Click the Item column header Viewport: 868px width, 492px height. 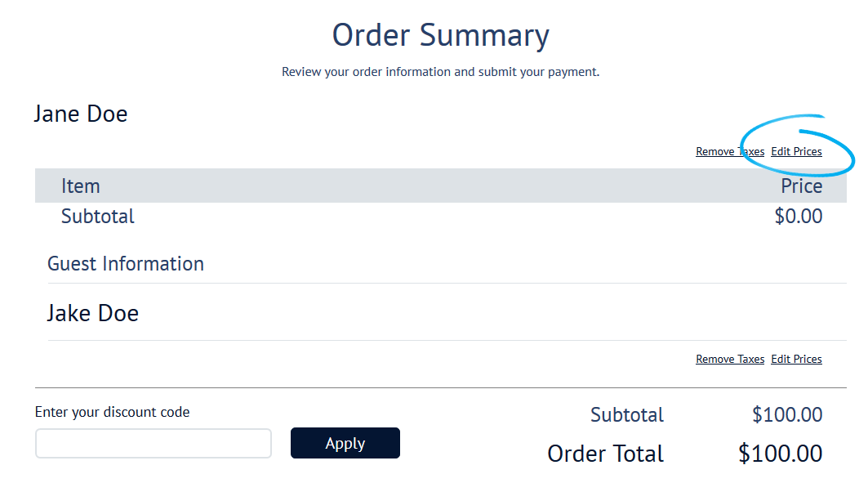click(80, 186)
